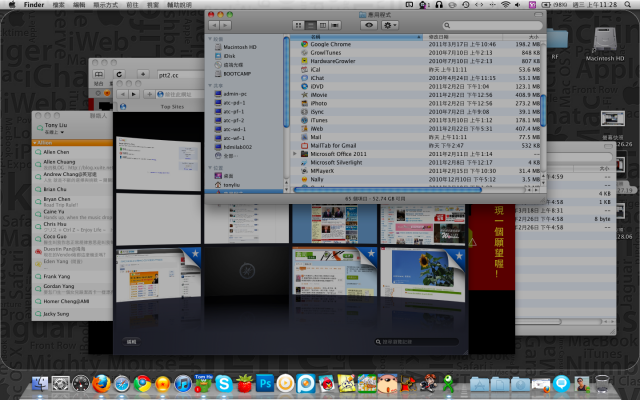Screen dimensions: 640x400
Task: Expand the Microsoft Office 2011 folder
Action: [295, 154]
